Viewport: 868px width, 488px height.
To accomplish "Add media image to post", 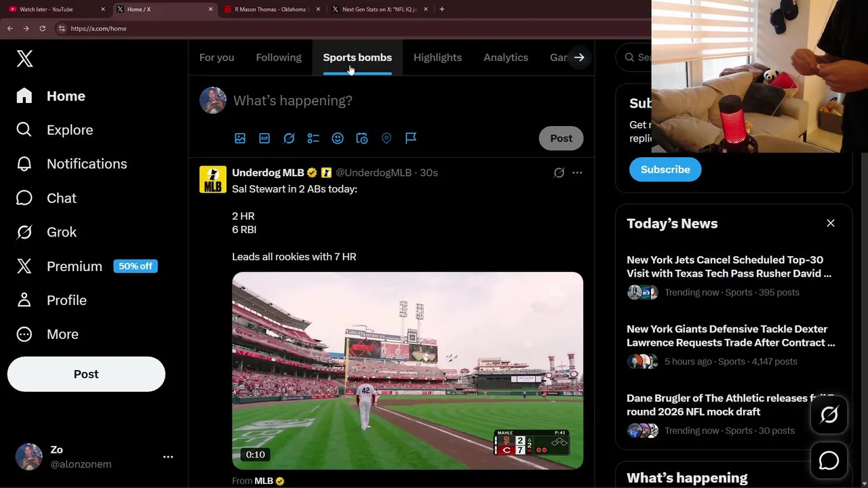I will click(240, 138).
